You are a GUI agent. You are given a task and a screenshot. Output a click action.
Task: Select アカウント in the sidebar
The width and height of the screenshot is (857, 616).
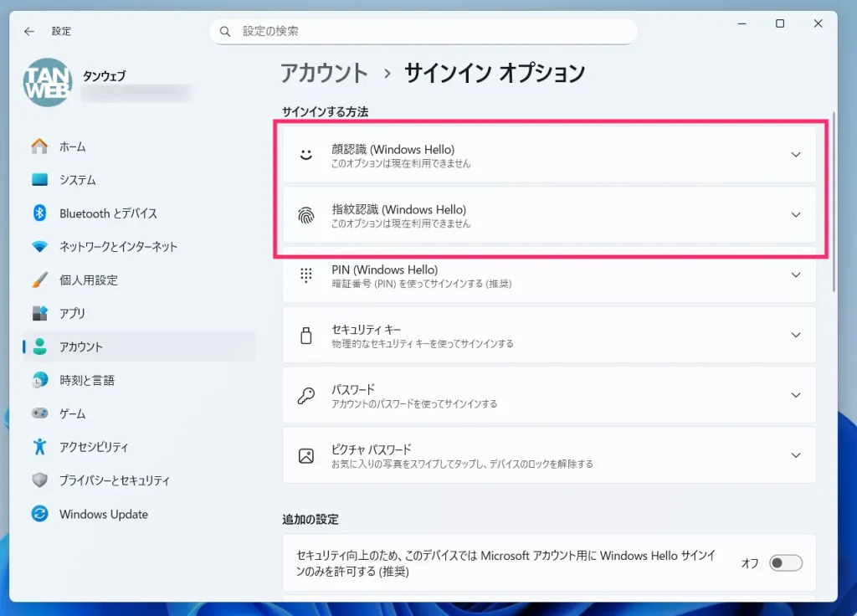[x=140, y=346]
